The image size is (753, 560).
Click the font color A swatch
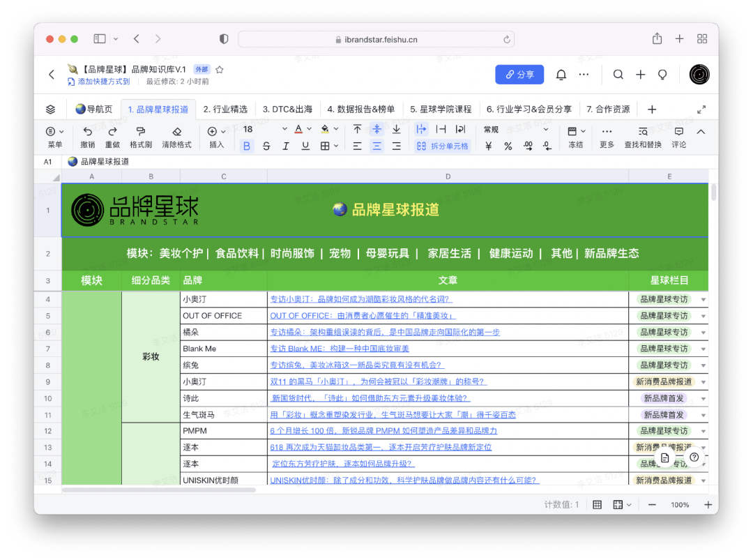click(298, 129)
